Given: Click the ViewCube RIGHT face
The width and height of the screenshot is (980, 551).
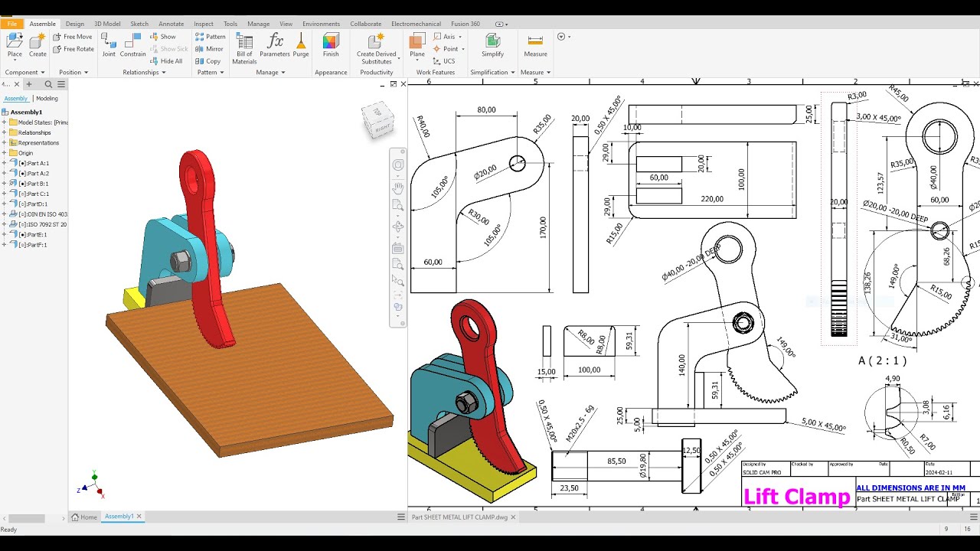Looking at the screenshot, I should tap(384, 128).
